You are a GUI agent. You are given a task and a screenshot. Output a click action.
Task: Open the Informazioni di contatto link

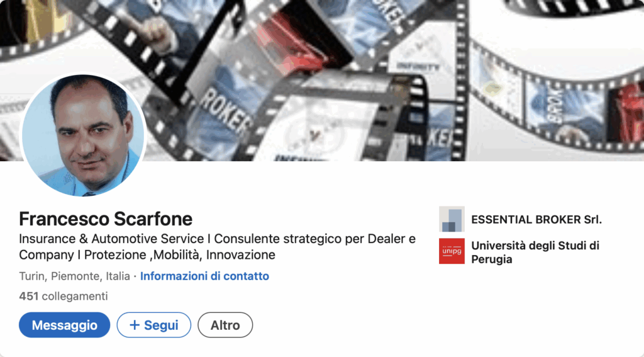tap(204, 276)
